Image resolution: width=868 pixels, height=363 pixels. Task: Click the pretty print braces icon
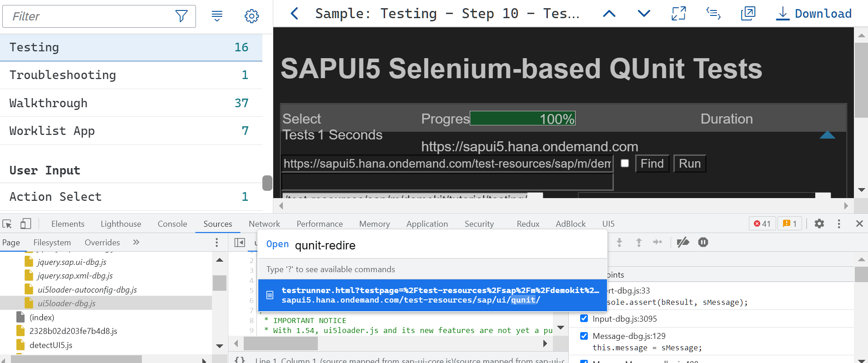(240, 360)
